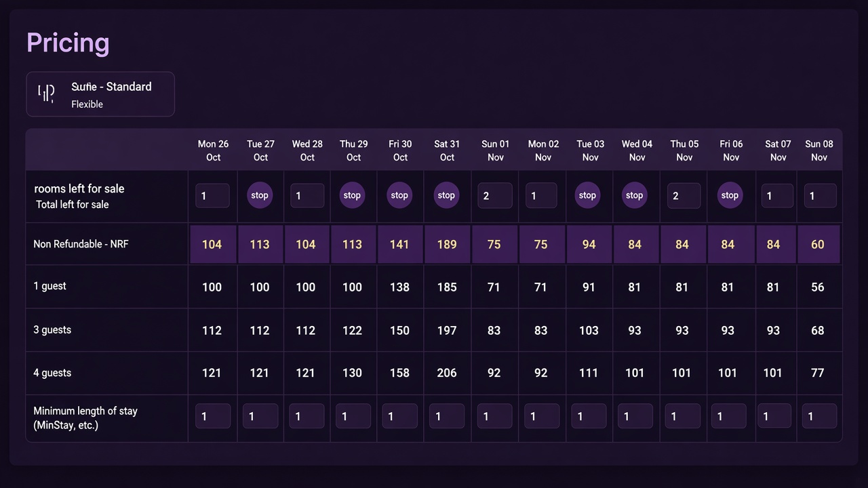Click 4 guests price 77 for Sun 08 Nov
The image size is (868, 488).
(x=818, y=373)
